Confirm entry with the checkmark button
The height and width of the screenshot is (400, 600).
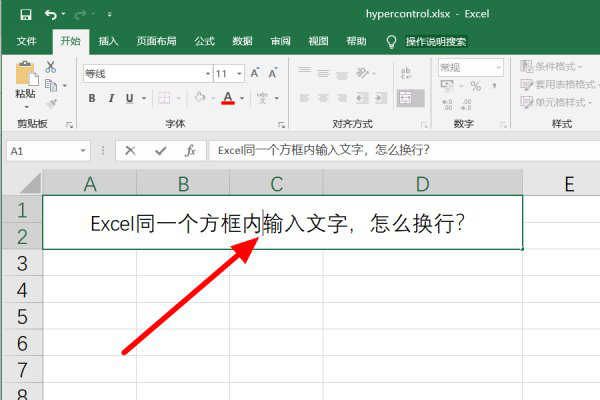160,151
